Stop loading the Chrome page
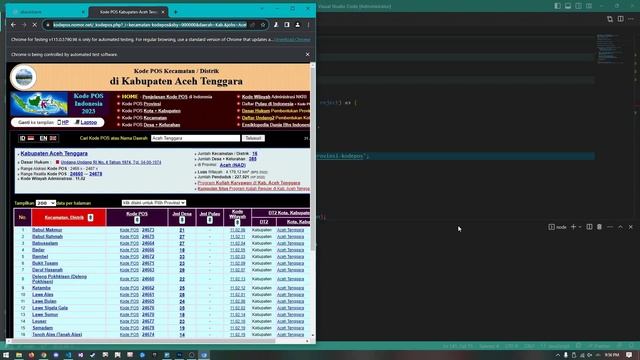 point(35,25)
